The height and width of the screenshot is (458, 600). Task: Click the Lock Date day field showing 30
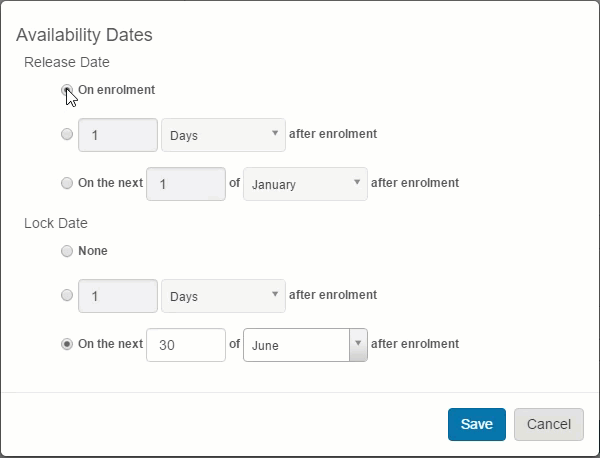point(186,345)
